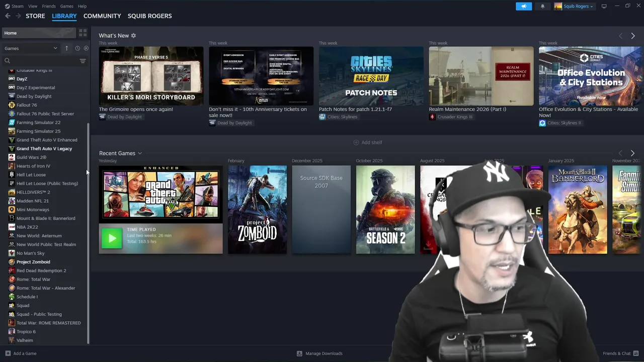Switch to the STORE tab
Image resolution: width=644 pixels, height=362 pixels.
pyautogui.click(x=35, y=16)
